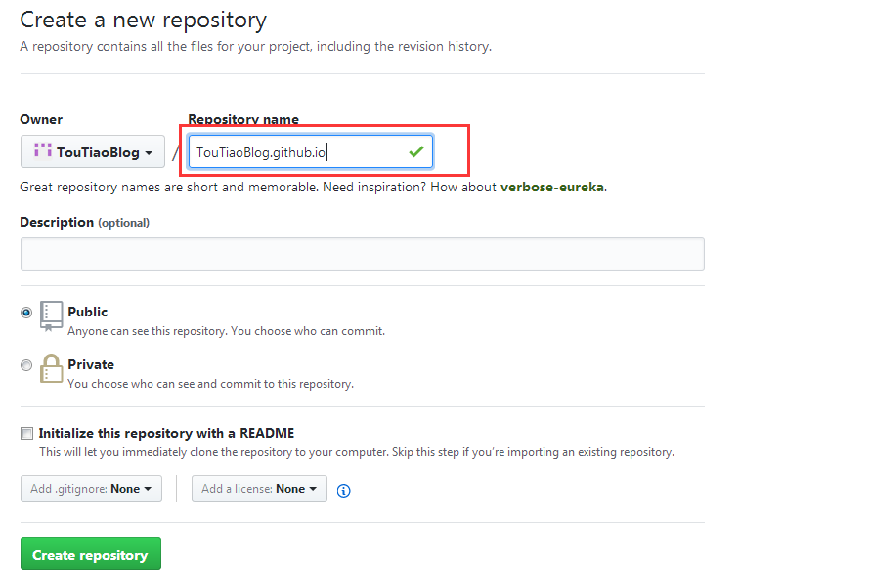Click the Repository name input field
This screenshot has height=588, width=870.
(311, 151)
